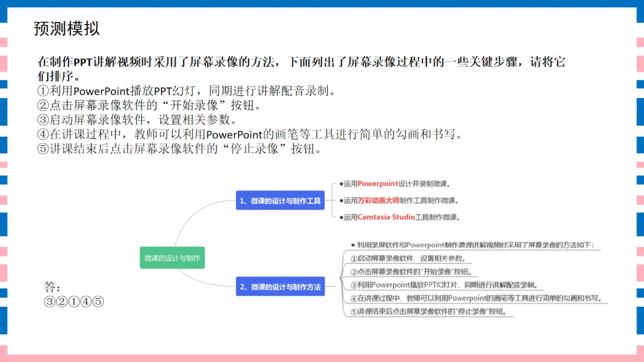644x362 pixels.
Task: Click mind map item '②点击屏幕录像软件的开始录像按钮'
Action: pos(411,272)
